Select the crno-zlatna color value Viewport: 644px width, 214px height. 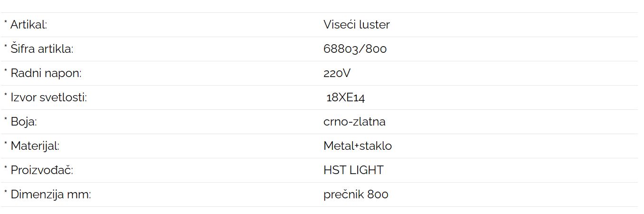[354, 122]
